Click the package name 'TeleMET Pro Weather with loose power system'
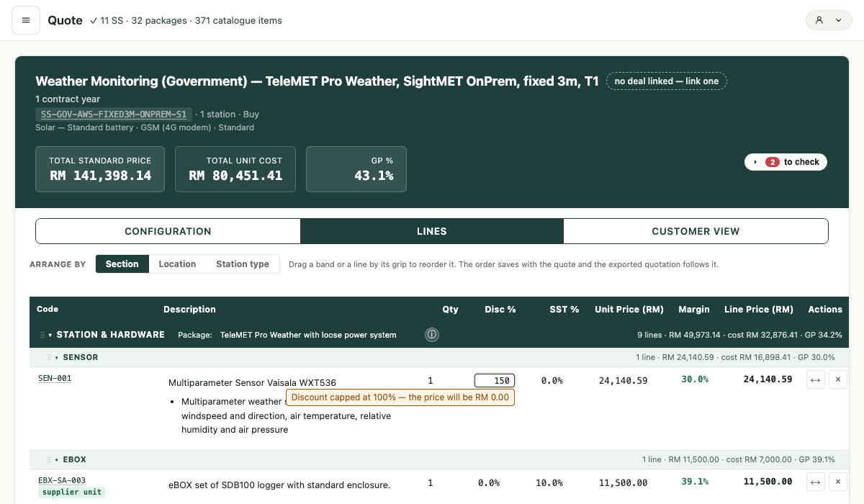The image size is (864, 504). click(308, 335)
